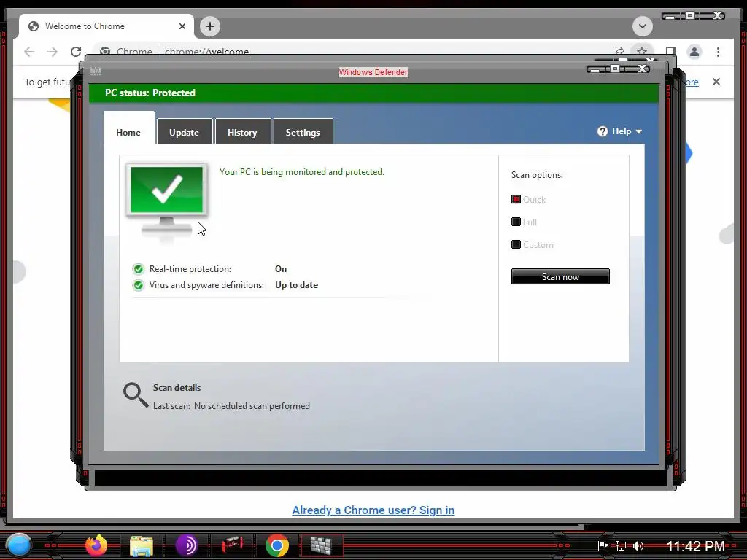
Task: Switch to Chrome from the taskbar
Action: point(276,545)
